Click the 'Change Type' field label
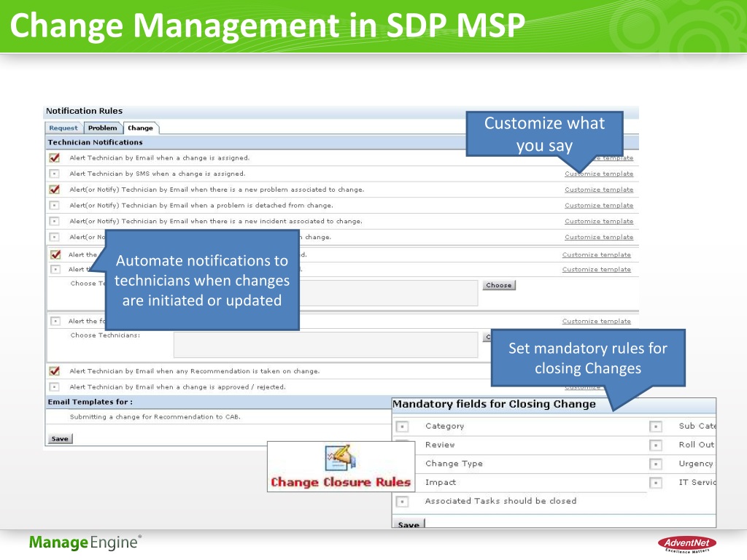This screenshot has width=747, height=560. [x=454, y=463]
